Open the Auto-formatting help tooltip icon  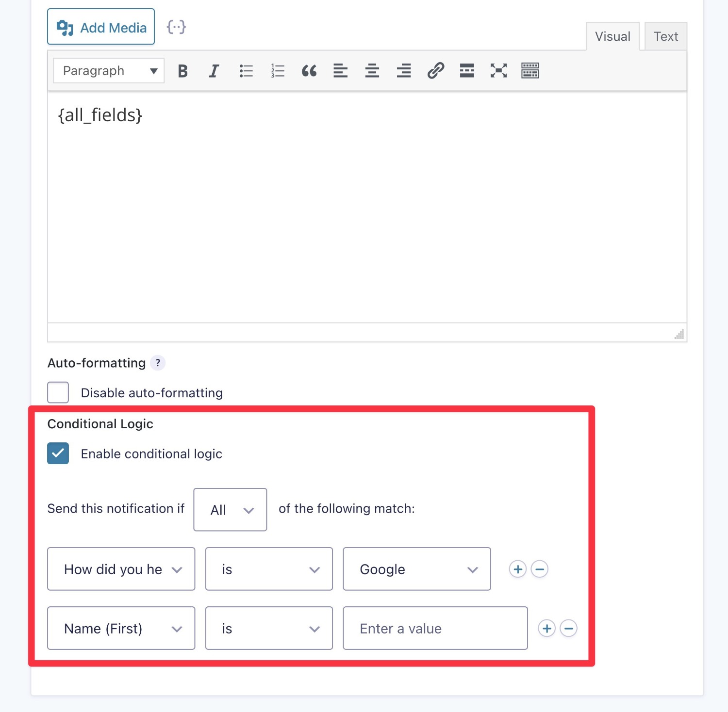point(158,363)
